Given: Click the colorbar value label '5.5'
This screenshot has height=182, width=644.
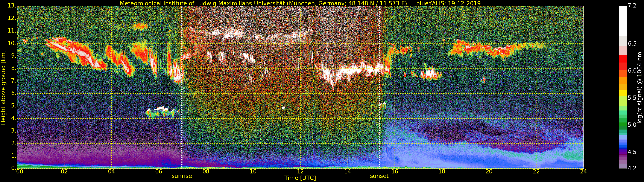Looking at the screenshot, I should [x=632, y=98].
